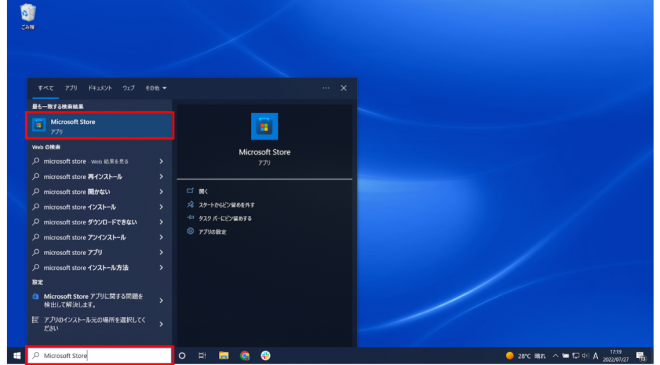Image resolution: width=660 pixels, height=365 pixels.
Task: Open the weather widget showing 28°C
Action: click(x=525, y=356)
